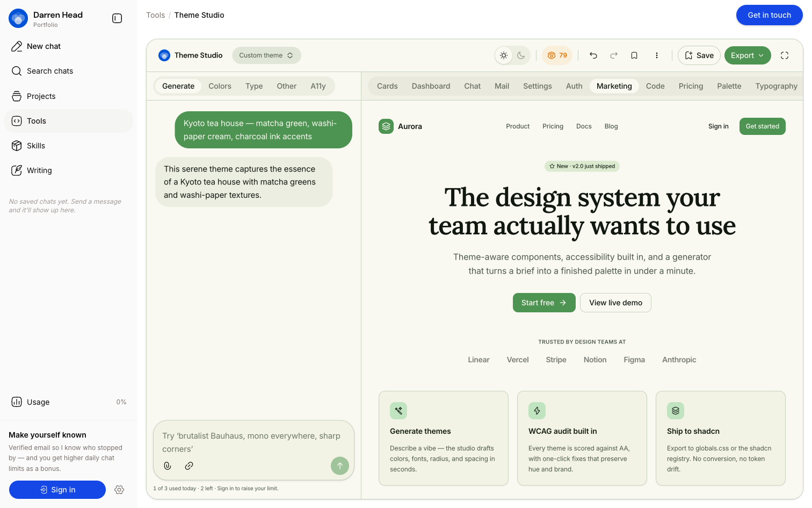Show the Chat preview tab
The width and height of the screenshot is (812, 508).
point(473,86)
